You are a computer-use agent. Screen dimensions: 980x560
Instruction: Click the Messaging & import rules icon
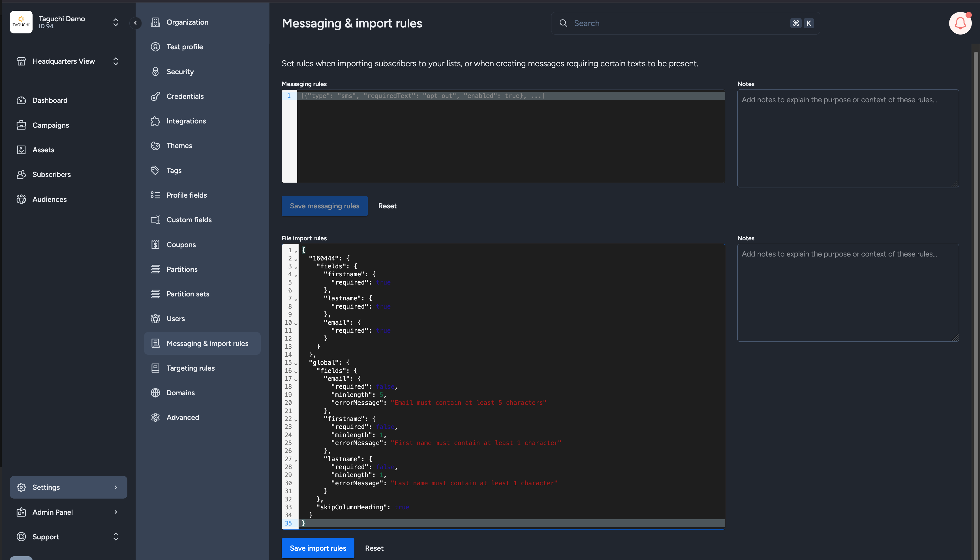(155, 343)
